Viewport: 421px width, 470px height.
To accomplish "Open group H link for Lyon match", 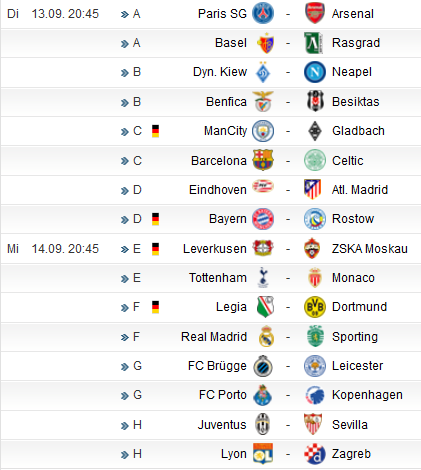I will pos(137,454).
